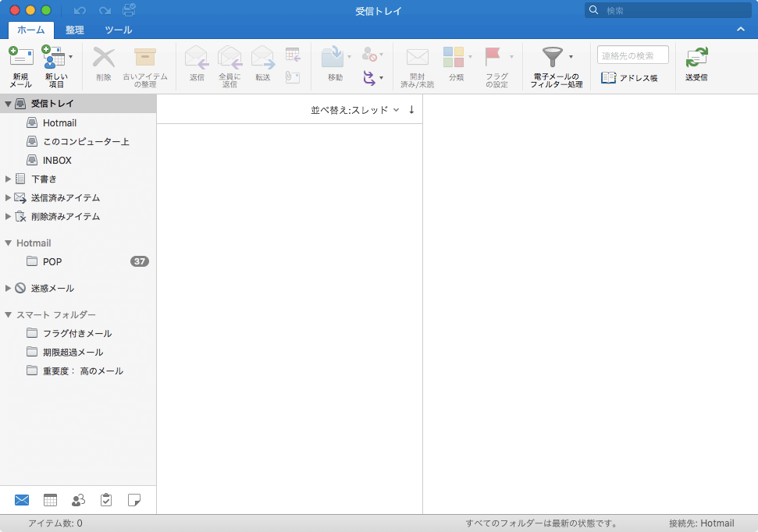Toggle the sort direction arrow

coord(411,110)
